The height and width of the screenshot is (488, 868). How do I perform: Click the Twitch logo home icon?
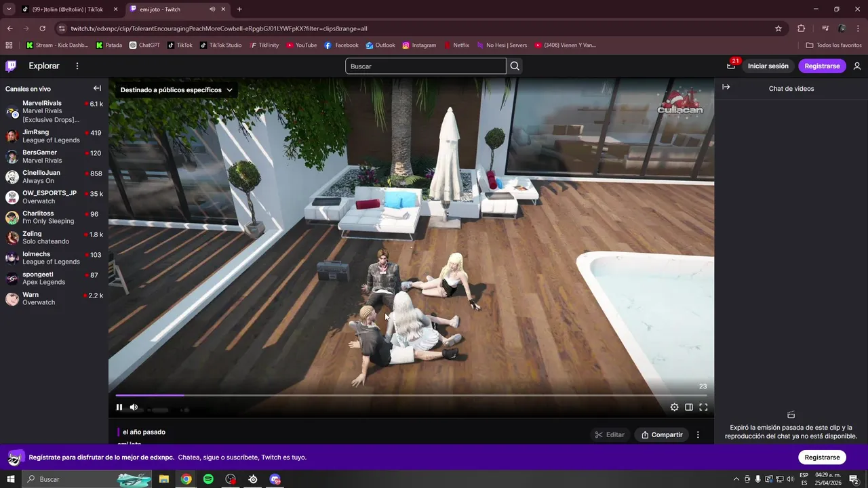tap(11, 66)
